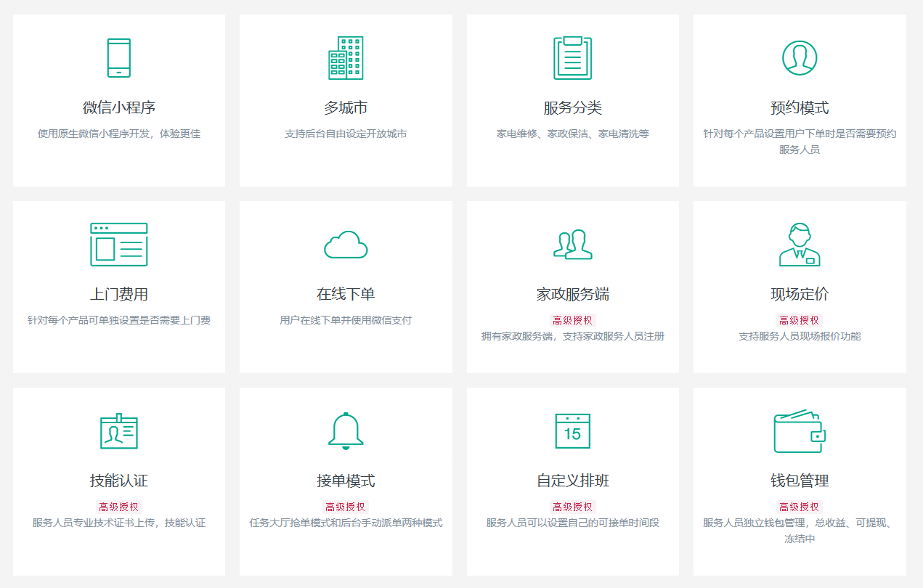Click the 高级授权 badge under 家政服务端
The image size is (923, 588).
click(x=573, y=319)
